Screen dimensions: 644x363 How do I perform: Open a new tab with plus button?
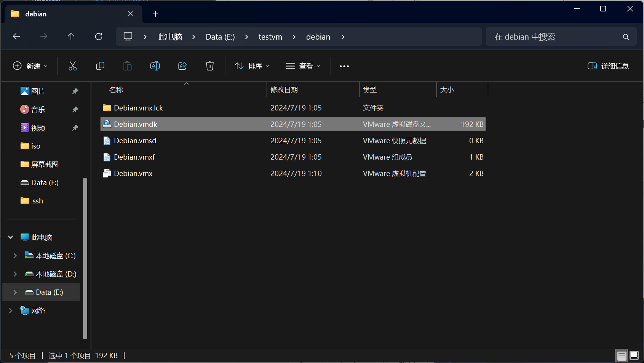click(x=155, y=14)
